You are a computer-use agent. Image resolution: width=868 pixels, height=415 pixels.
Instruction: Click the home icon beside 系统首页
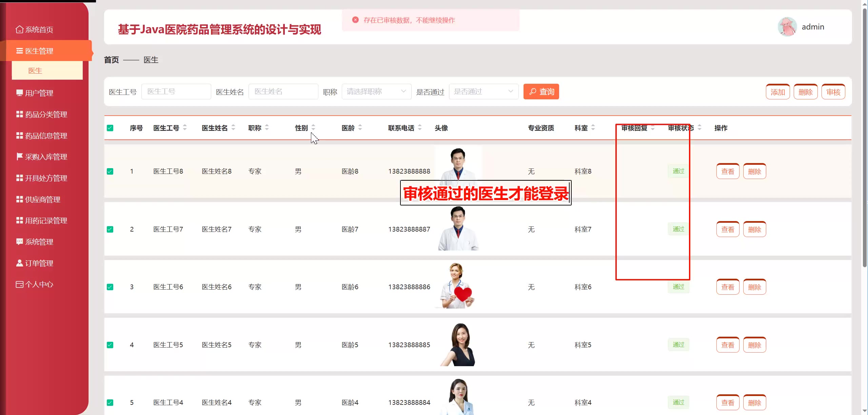[x=19, y=29]
